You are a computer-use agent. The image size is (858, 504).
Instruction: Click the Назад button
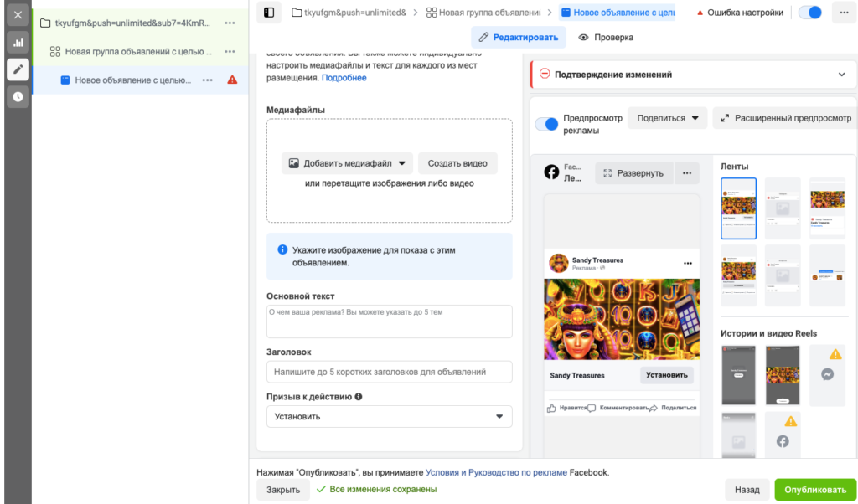pos(747,490)
